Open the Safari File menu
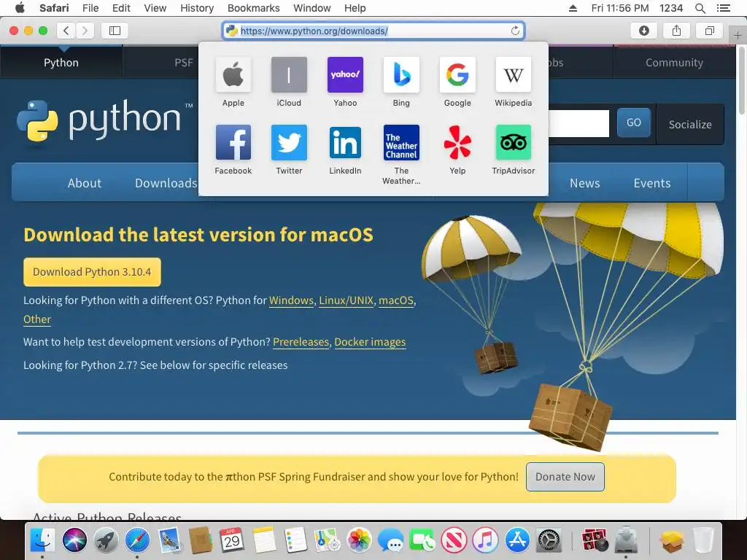Image resolution: width=747 pixels, height=560 pixels. 90,8
